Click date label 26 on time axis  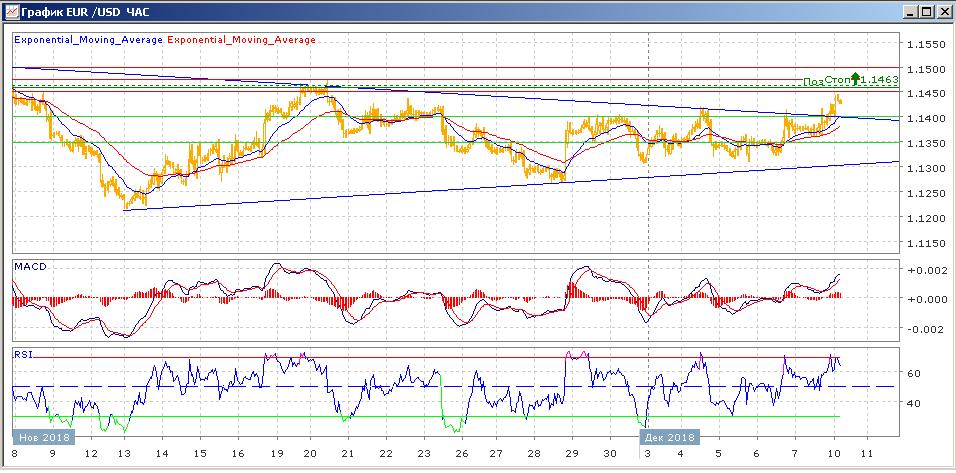click(x=461, y=454)
